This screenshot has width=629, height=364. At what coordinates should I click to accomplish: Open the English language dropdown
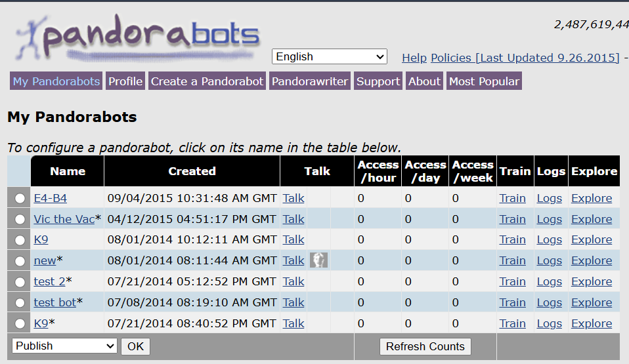[x=330, y=56]
